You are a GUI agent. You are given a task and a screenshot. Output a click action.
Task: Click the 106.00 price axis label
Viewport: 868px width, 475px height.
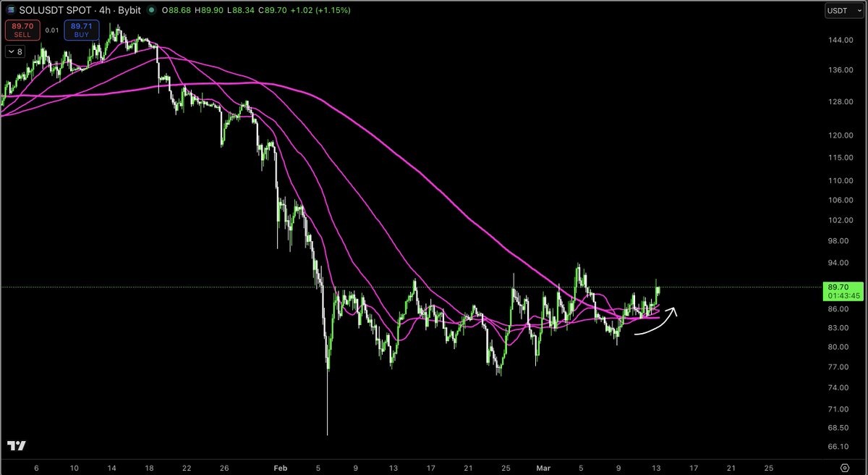841,200
